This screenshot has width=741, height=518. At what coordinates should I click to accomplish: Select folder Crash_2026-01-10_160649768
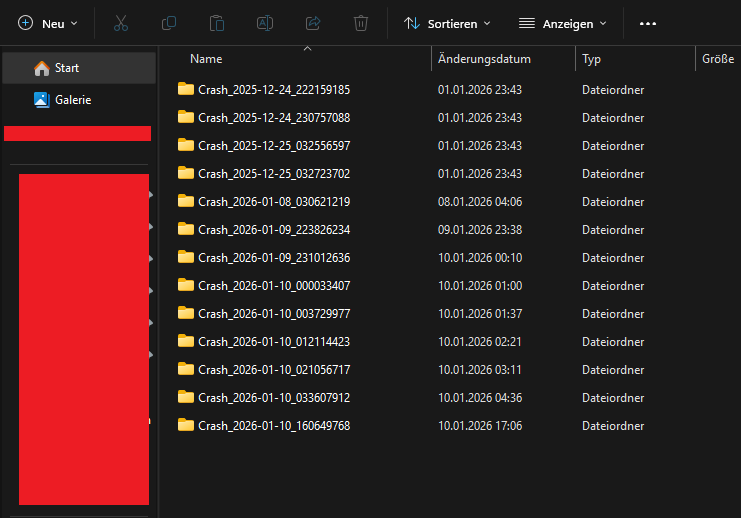(x=273, y=425)
